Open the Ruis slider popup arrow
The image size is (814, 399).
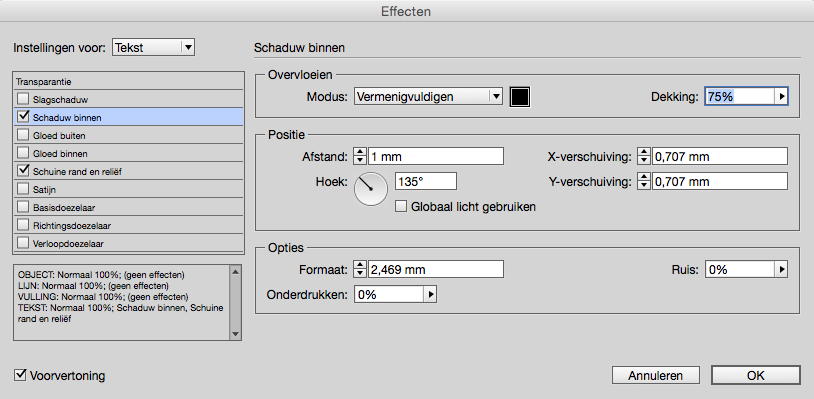coord(781,269)
